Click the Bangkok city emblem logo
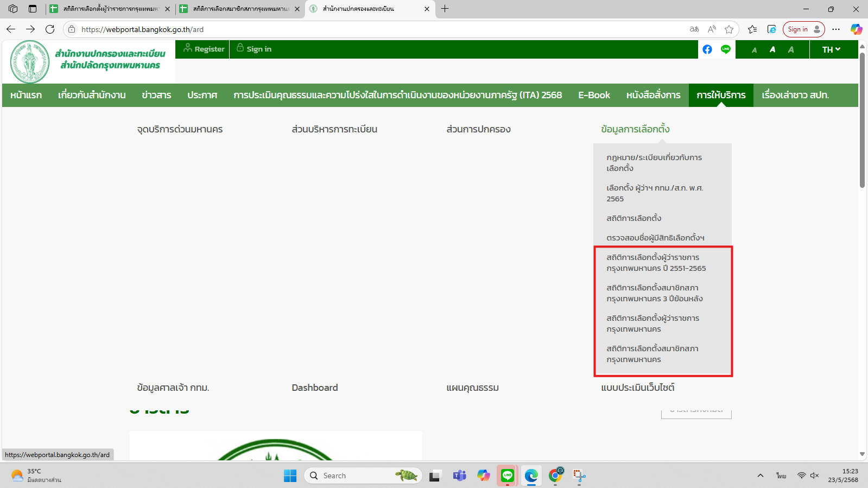Screen dimensions: 868x488 point(30,62)
